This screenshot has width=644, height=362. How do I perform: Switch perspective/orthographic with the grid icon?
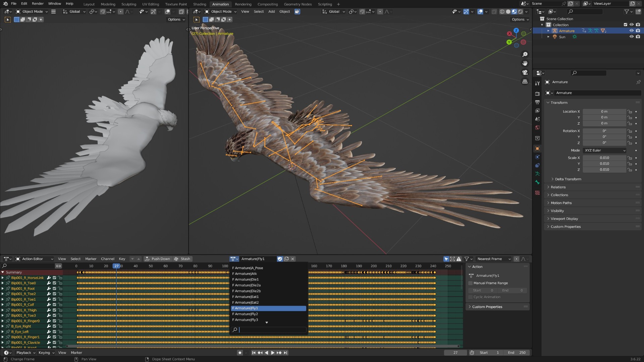point(525,81)
